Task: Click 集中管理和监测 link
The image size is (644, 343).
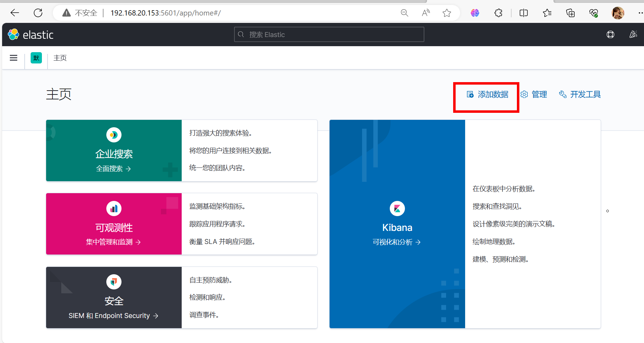Action: [113, 242]
